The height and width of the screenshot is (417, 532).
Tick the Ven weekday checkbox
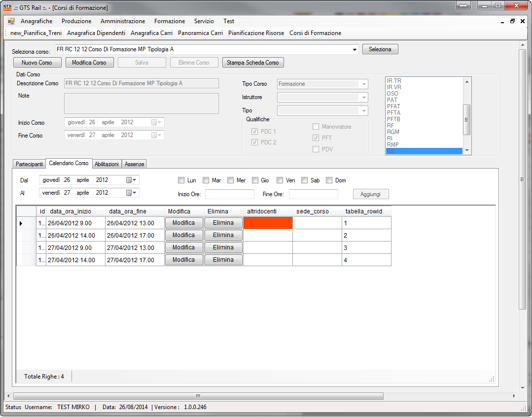pyautogui.click(x=280, y=180)
